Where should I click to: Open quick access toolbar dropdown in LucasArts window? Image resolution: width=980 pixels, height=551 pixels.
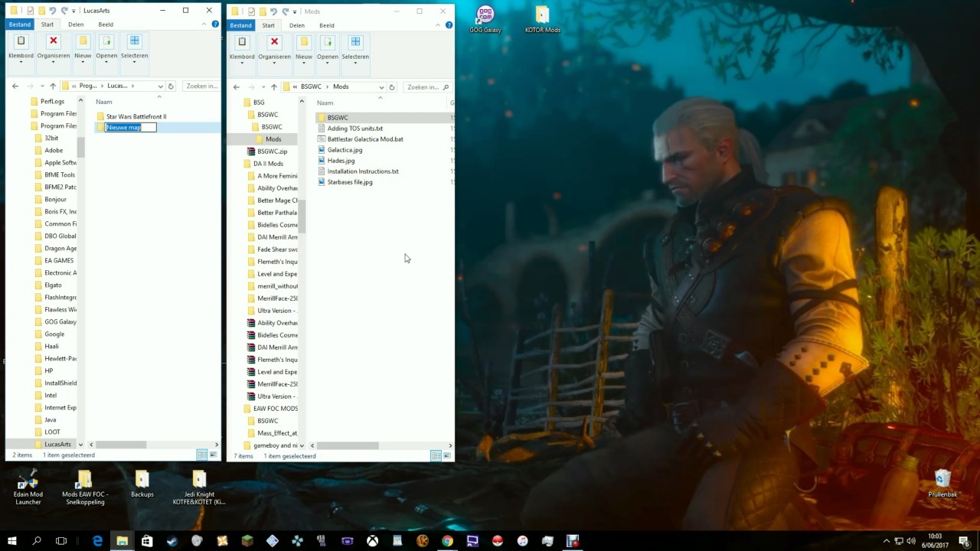pos(73,11)
